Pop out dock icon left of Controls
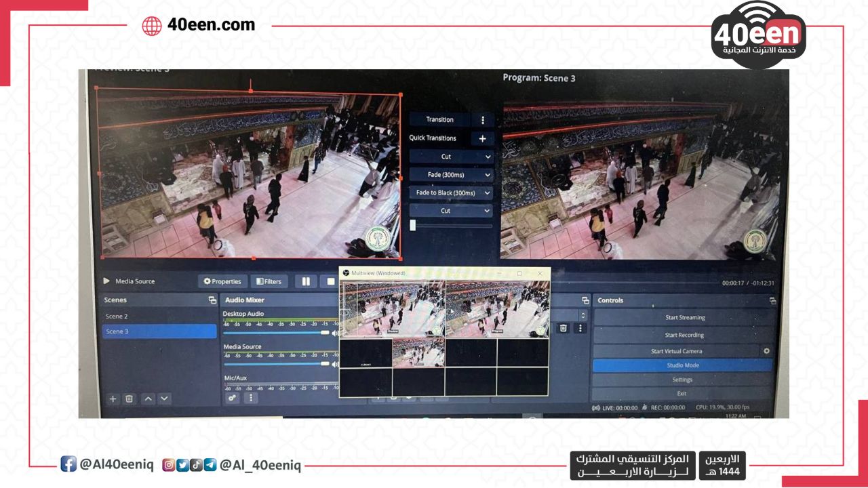This screenshot has height=488, width=868. point(585,300)
